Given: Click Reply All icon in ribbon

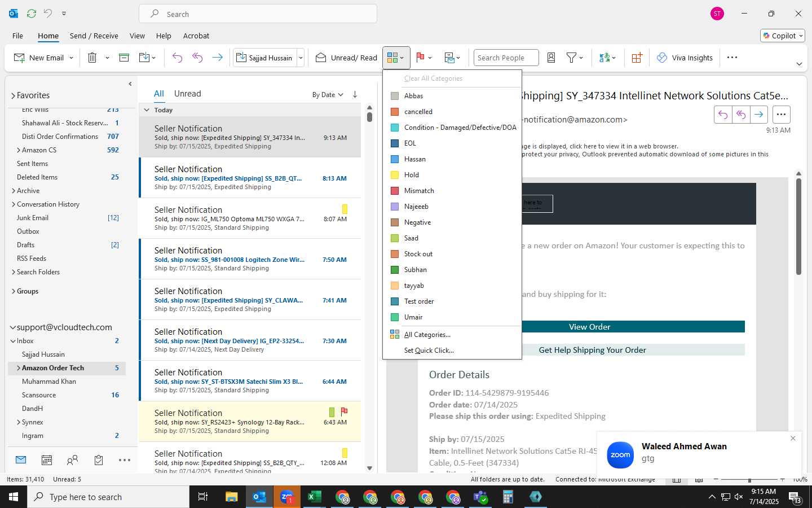Looking at the screenshot, I should coord(197,58).
